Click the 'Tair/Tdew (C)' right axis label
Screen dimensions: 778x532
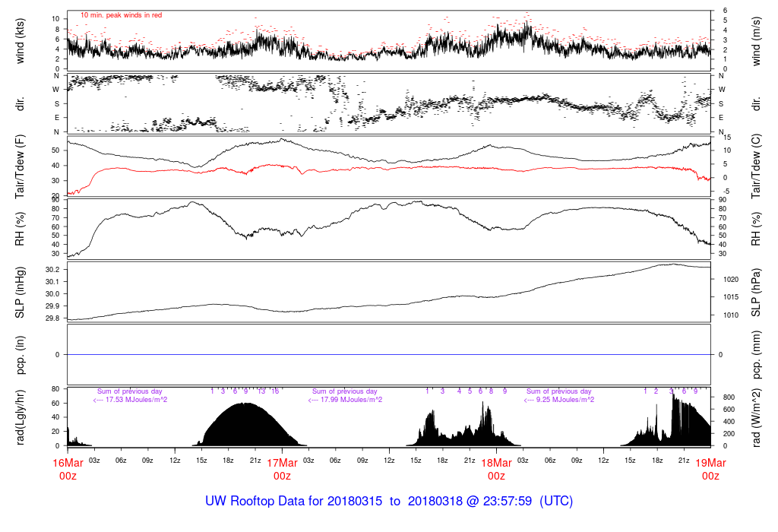click(756, 166)
